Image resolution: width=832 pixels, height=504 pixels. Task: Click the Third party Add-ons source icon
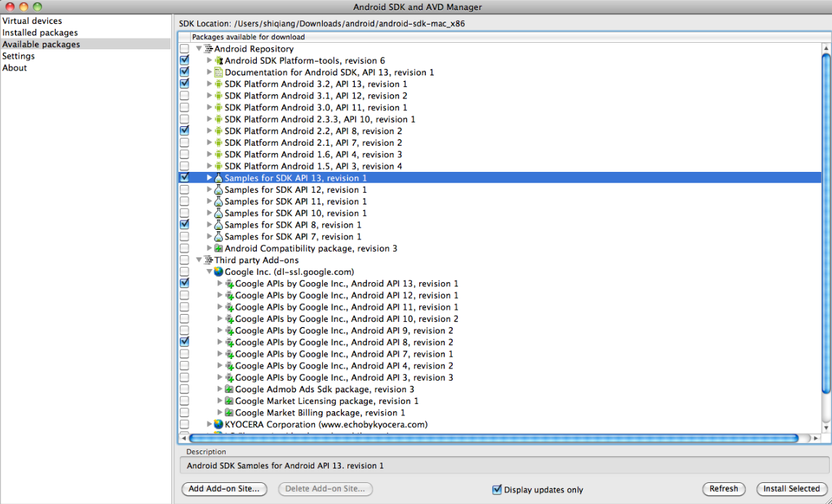click(208, 260)
